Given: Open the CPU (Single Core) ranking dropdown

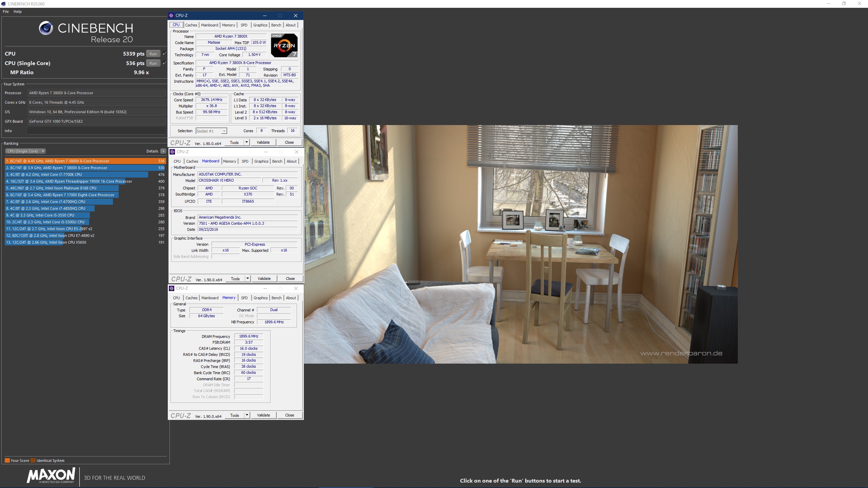Looking at the screenshot, I should pyautogui.click(x=25, y=151).
